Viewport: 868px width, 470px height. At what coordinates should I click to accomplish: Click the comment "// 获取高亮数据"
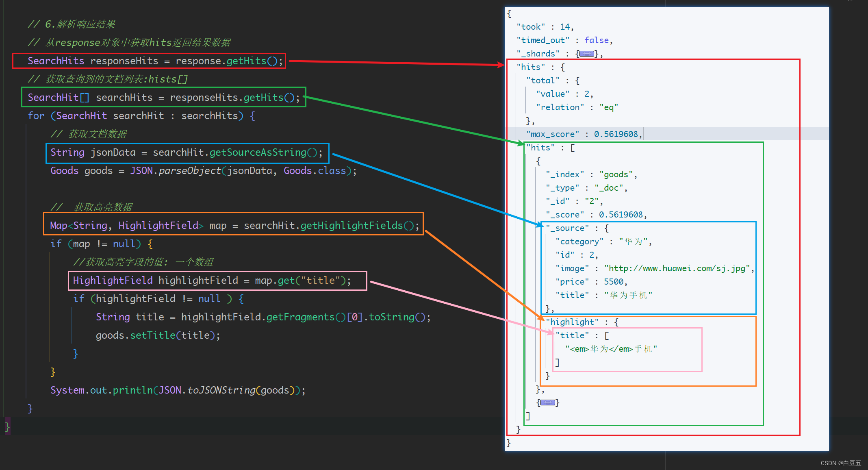tap(91, 207)
